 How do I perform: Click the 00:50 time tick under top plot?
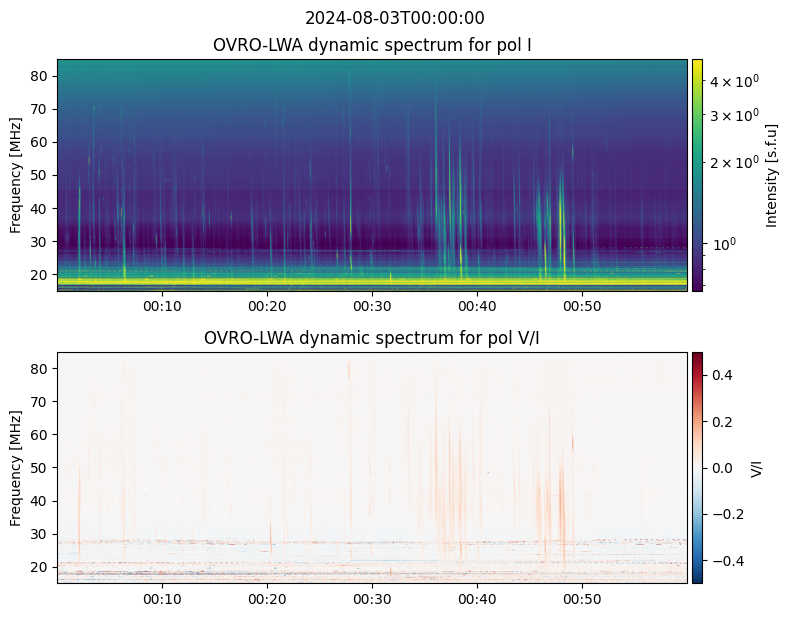coord(582,306)
